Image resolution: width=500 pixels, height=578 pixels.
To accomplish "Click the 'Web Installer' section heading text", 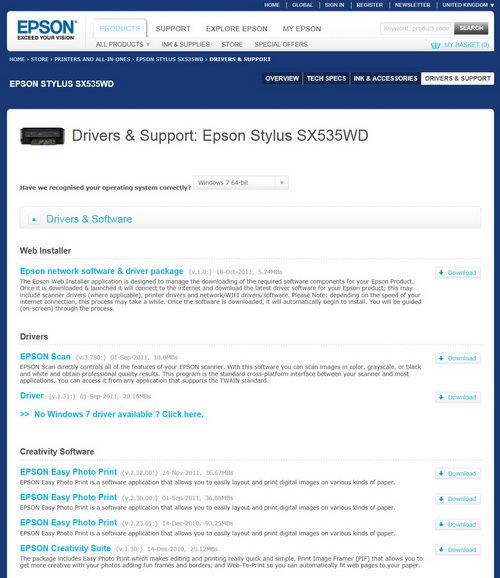I will (x=45, y=251).
